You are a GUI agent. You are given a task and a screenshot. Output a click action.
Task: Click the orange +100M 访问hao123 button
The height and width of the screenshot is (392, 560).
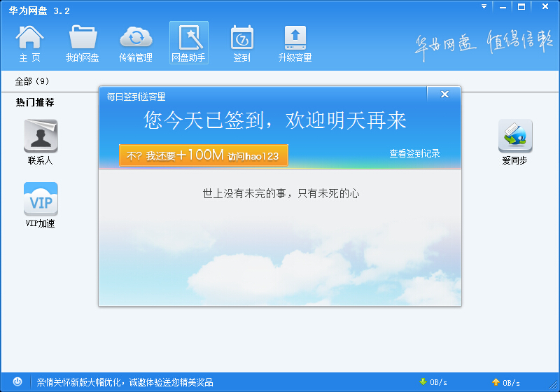coord(203,155)
